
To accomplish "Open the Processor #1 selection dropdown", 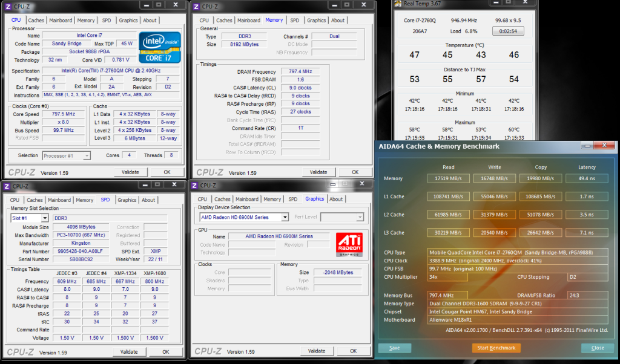I will 67,155.
